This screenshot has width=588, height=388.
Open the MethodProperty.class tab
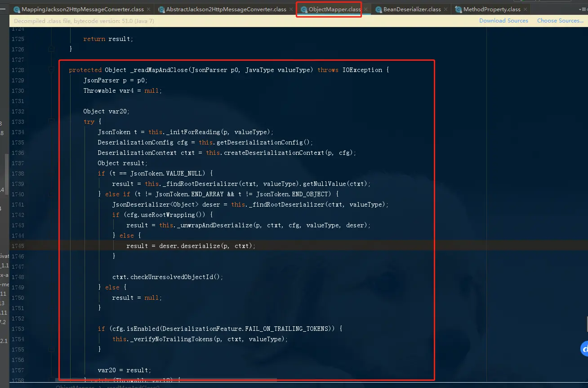point(492,9)
